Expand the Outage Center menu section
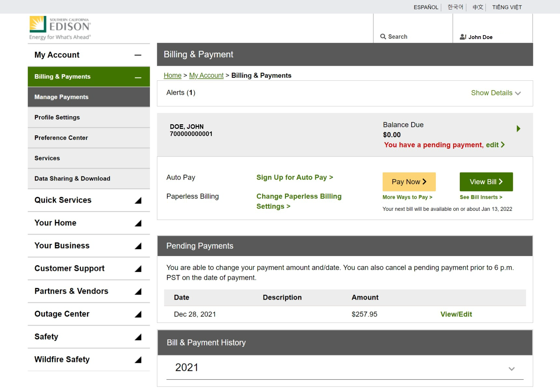This screenshot has height=392, width=560. (138, 314)
